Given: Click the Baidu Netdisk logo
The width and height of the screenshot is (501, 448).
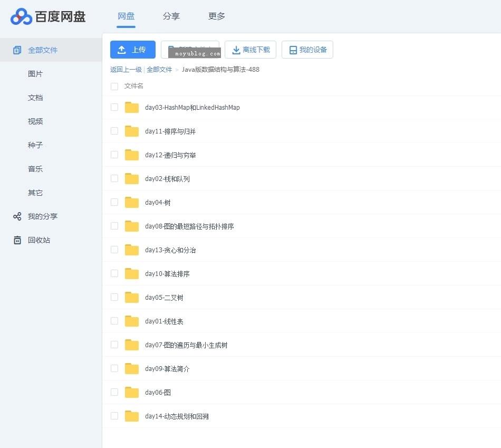Looking at the screenshot, I should [47, 17].
